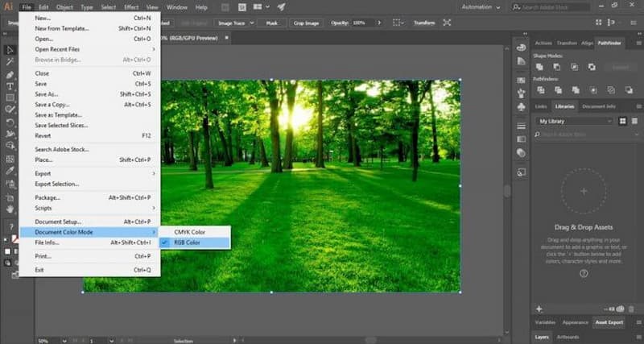This screenshot has width=644, height=344.
Task: Click the Trim pathfinder icon
Action: coord(558,89)
